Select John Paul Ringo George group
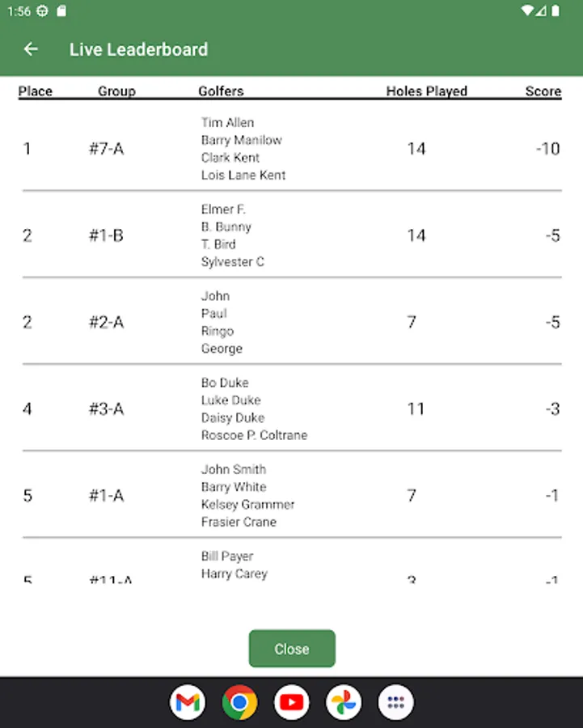 [x=292, y=322]
